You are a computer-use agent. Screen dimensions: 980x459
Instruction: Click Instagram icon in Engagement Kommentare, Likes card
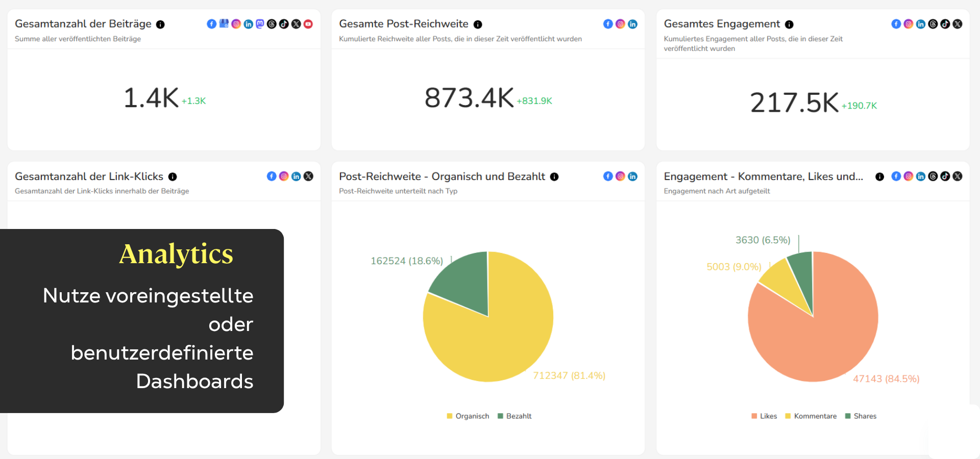tap(909, 176)
